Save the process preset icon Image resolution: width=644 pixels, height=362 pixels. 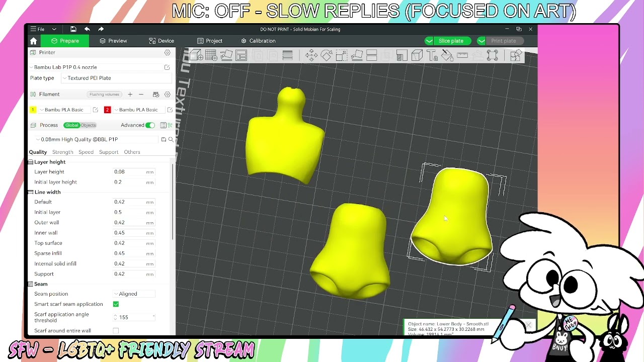164,140
